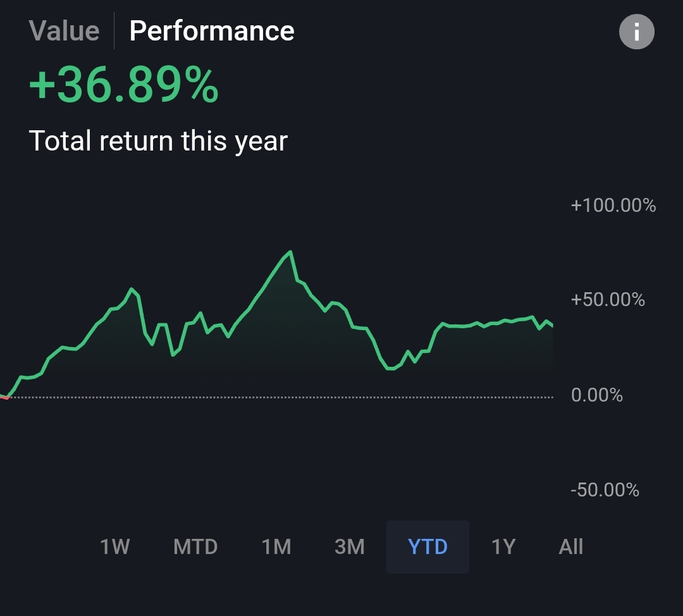Tap the latest point at the chart line's end

552,325
